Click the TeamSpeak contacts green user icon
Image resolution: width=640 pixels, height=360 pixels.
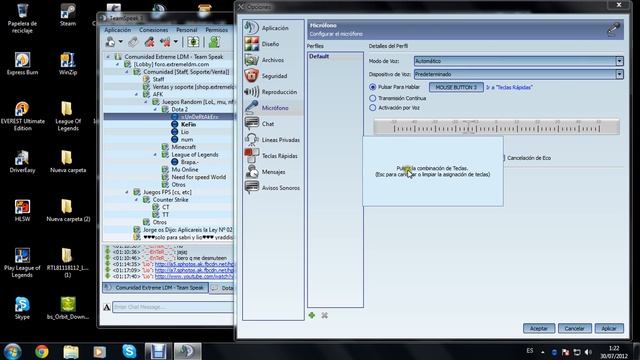click(214, 42)
